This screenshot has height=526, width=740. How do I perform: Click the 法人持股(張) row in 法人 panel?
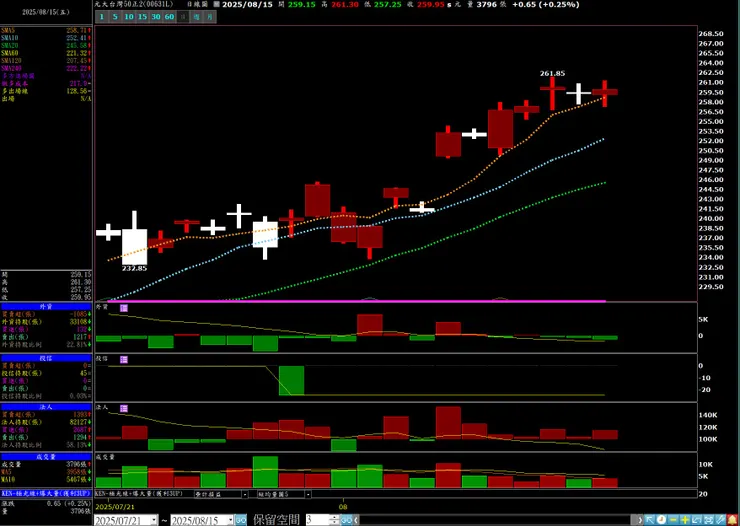pyautogui.click(x=46, y=422)
